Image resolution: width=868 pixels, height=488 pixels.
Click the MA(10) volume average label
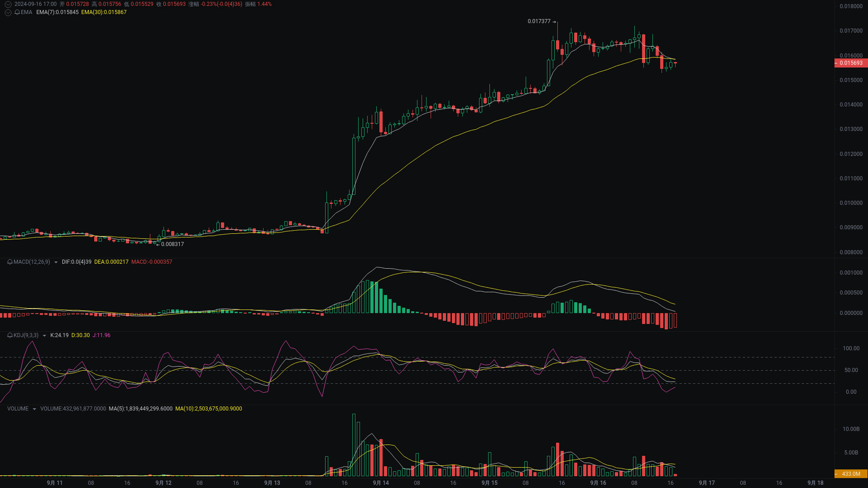tap(209, 408)
